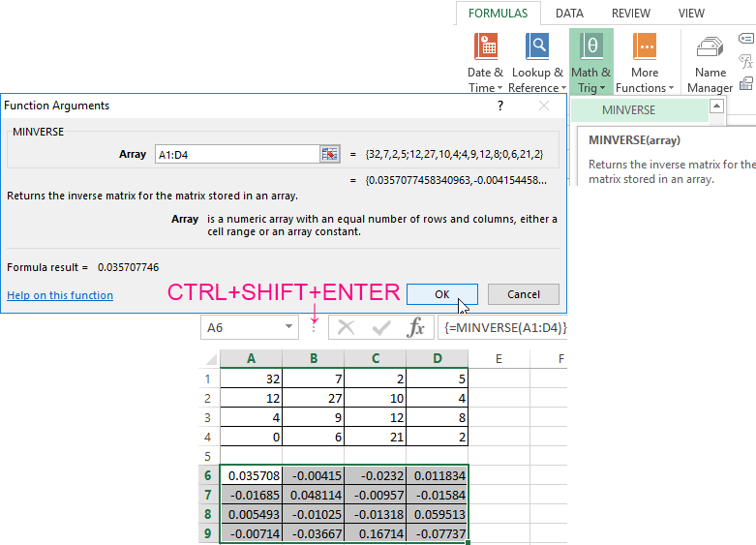Select MINVERSE from the function list
This screenshot has width=756, height=545.
tap(628, 110)
